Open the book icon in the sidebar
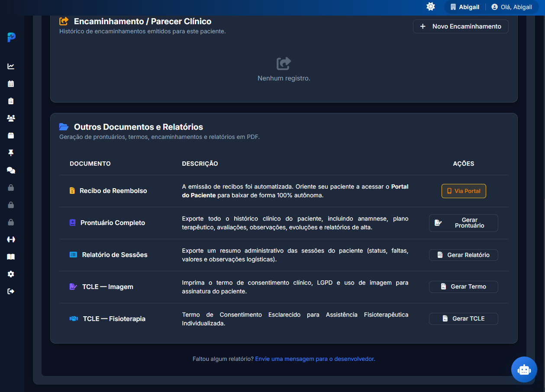This screenshot has height=392, width=545. coord(11,257)
